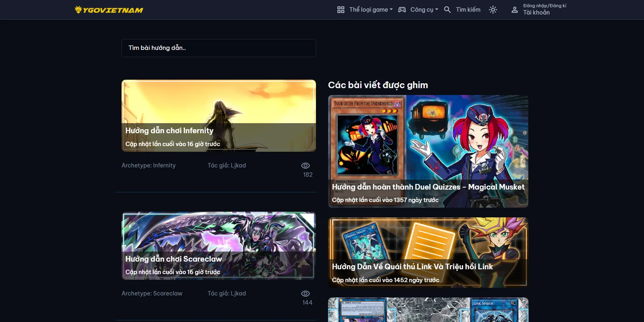Click the gamepad tools icon
The width and height of the screenshot is (644, 322).
[402, 10]
